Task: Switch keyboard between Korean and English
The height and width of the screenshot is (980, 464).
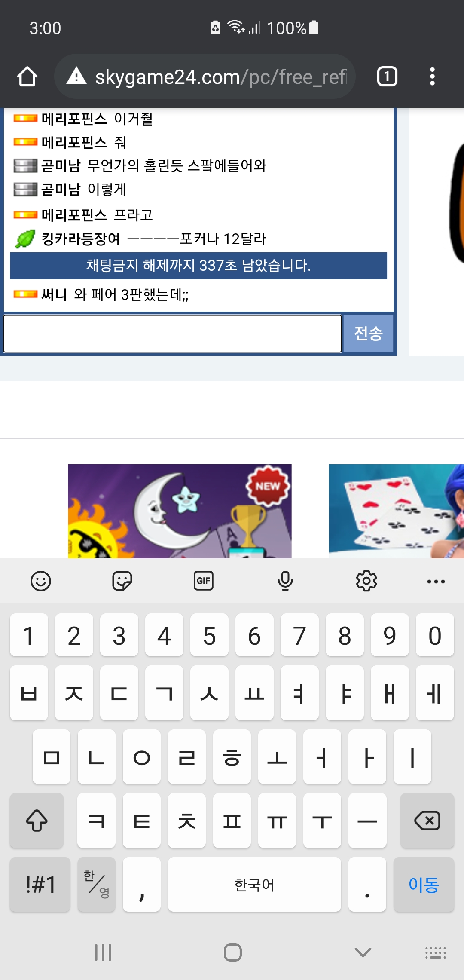Action: 97,884
